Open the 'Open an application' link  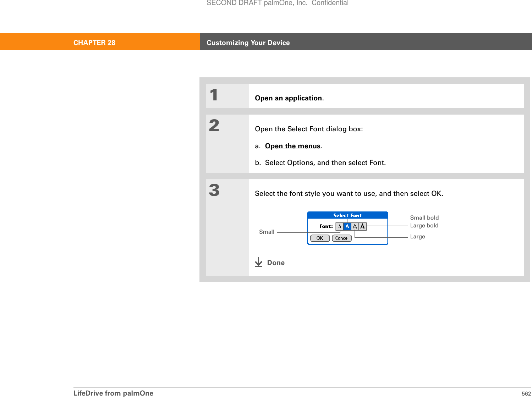click(x=288, y=98)
